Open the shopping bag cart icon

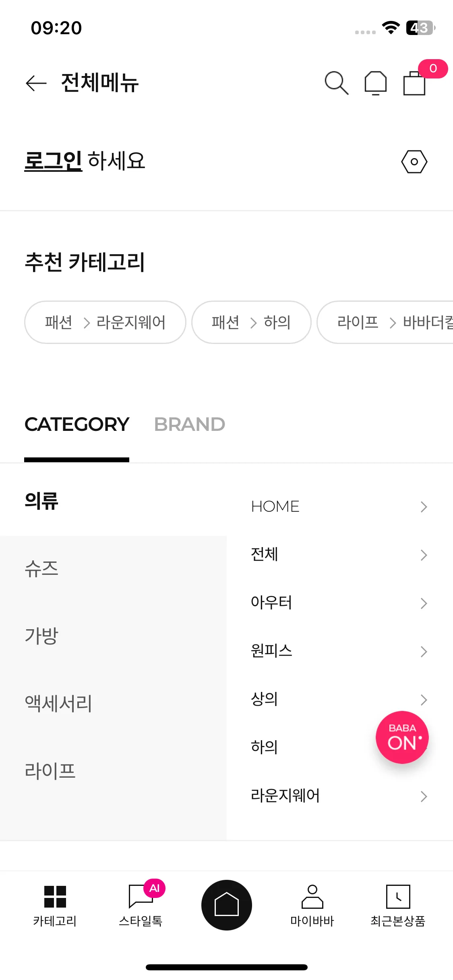pyautogui.click(x=414, y=83)
